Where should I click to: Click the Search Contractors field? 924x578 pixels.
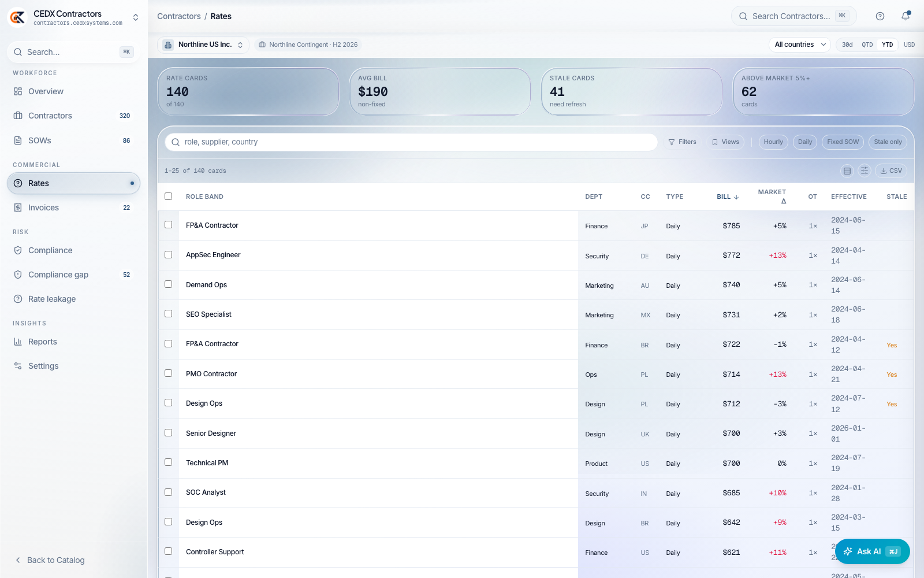pos(794,16)
